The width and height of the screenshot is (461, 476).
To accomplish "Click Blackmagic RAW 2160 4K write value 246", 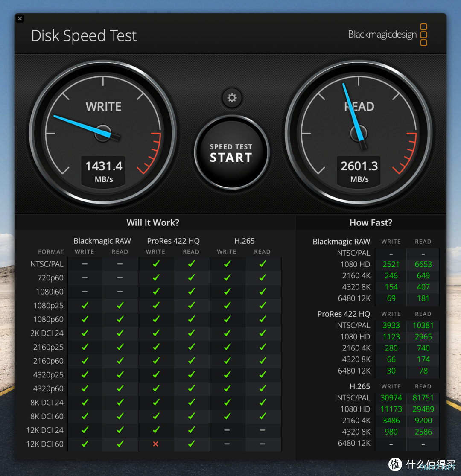I will click(391, 276).
